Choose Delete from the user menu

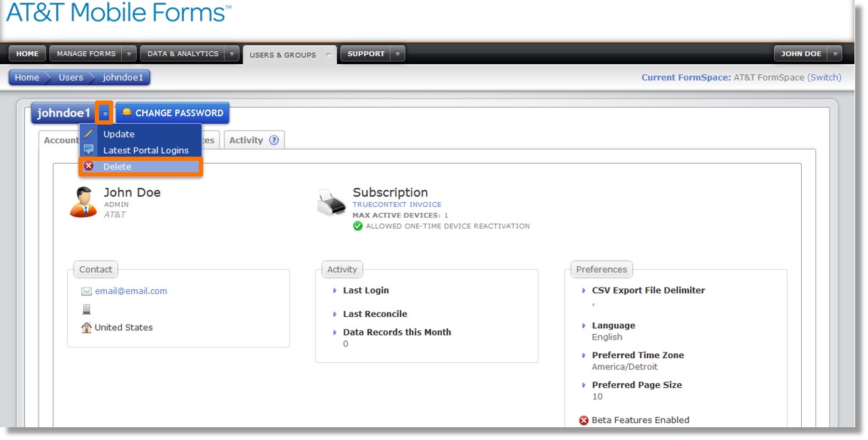(x=140, y=167)
